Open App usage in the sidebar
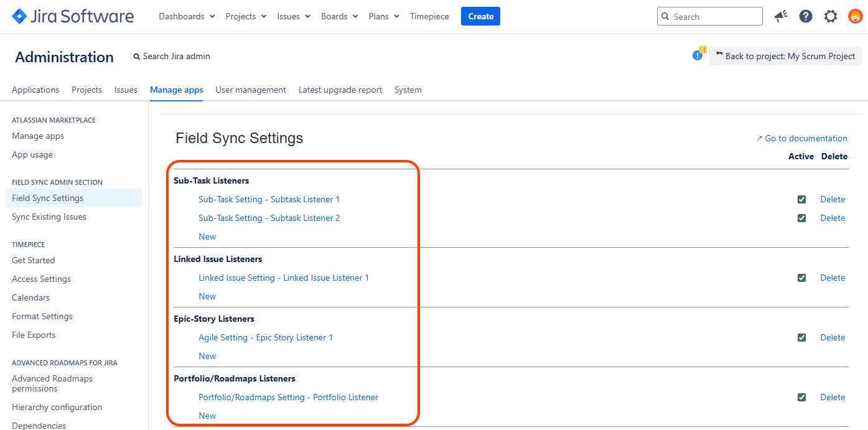The image size is (868, 430). pos(32,155)
